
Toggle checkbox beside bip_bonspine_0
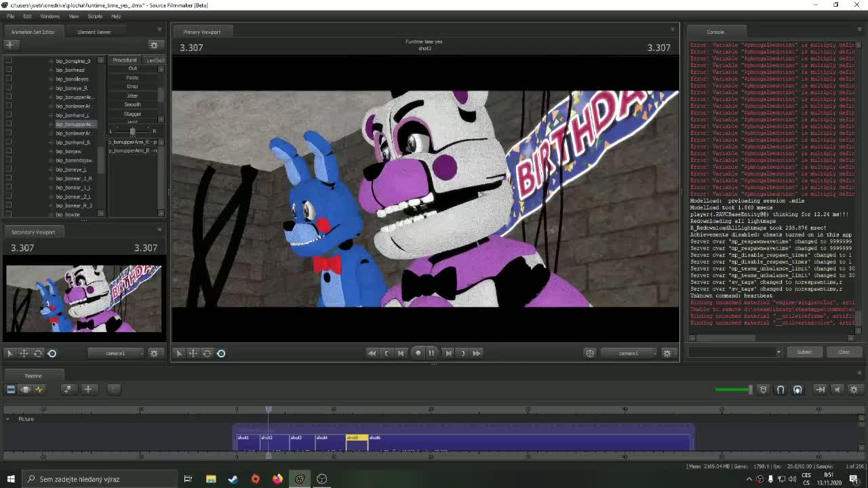[x=8, y=61]
